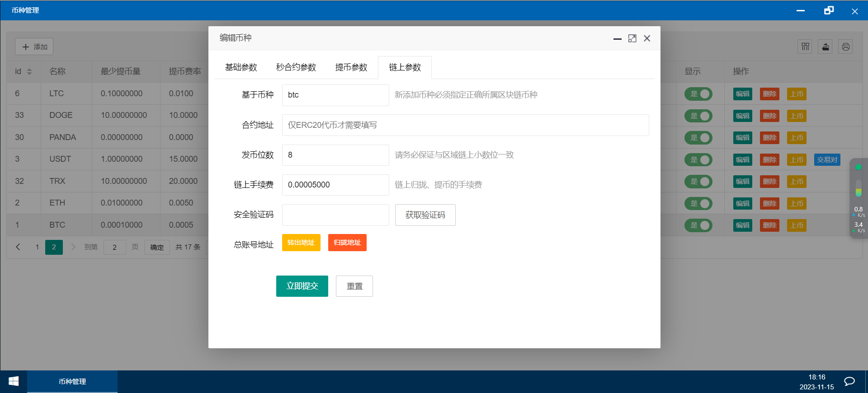Go to page 1 in pagination
868x393 pixels.
37,247
